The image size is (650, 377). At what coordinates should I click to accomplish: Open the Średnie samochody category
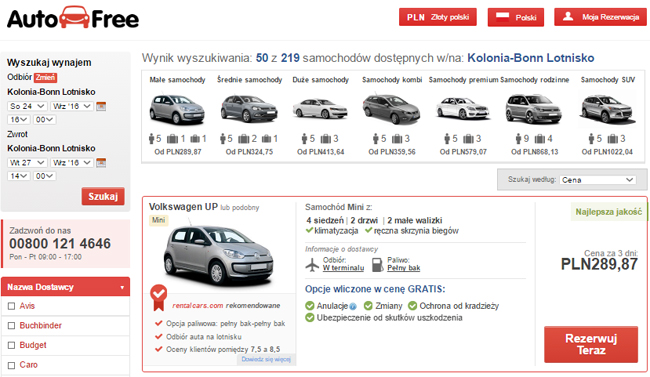pos(250,80)
